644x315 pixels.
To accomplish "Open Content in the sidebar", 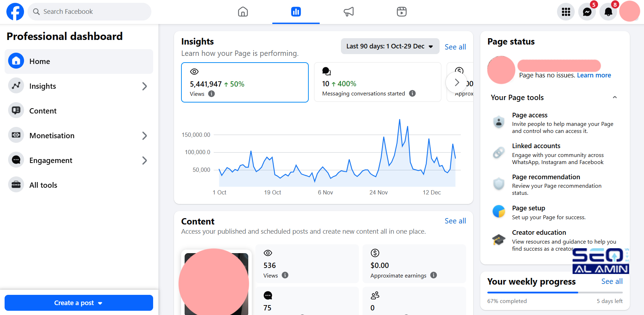I will (x=43, y=111).
